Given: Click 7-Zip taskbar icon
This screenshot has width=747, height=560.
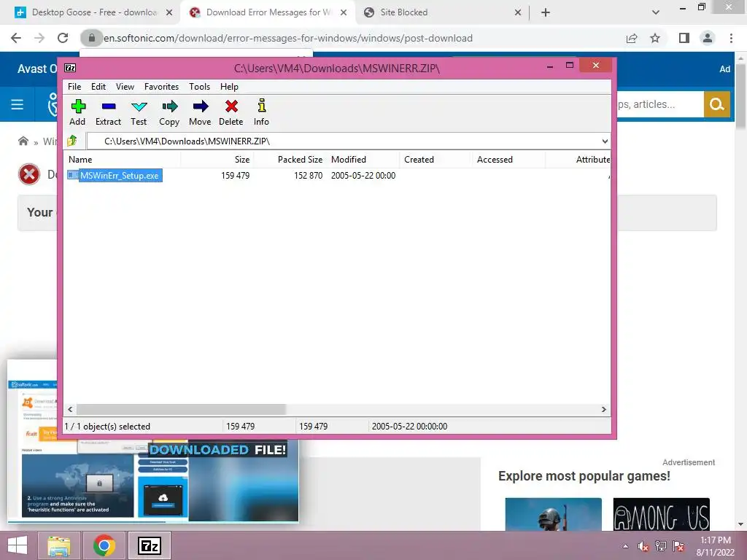Looking at the screenshot, I should tap(149, 545).
